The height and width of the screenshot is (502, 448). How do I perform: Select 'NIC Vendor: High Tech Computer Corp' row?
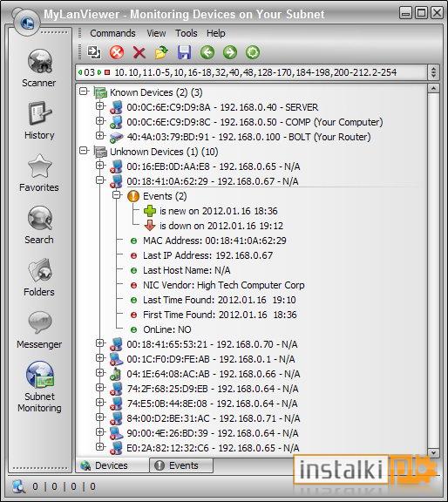(x=223, y=285)
